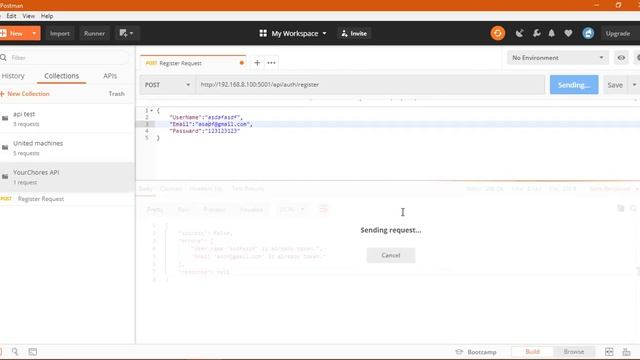This screenshot has height=360, width=640.
Task: Click the environment quick look eye icon
Action: (x=621, y=58)
